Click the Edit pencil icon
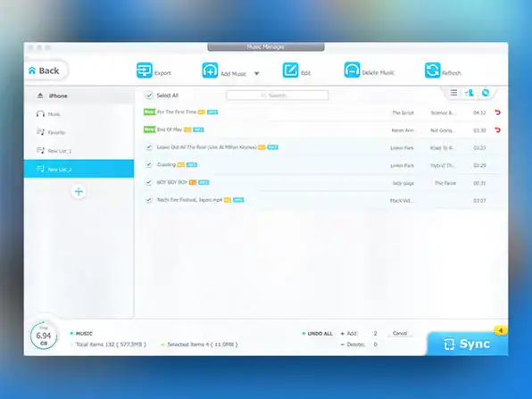This screenshot has width=532, height=399. point(290,71)
